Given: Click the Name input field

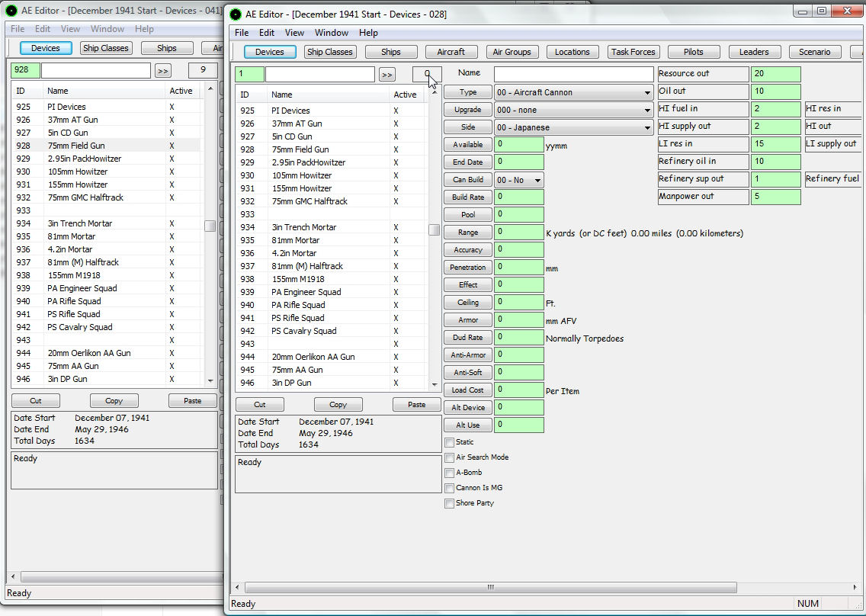Looking at the screenshot, I should [574, 74].
